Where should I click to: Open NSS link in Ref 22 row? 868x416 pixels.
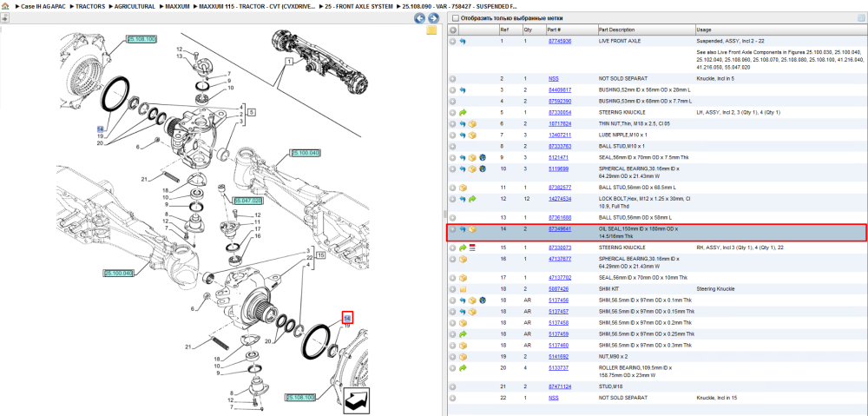point(554,398)
